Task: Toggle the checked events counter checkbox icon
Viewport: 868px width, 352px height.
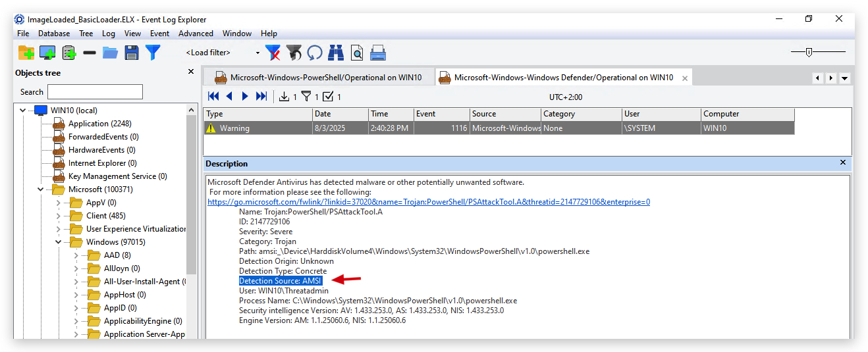Action: click(x=329, y=97)
